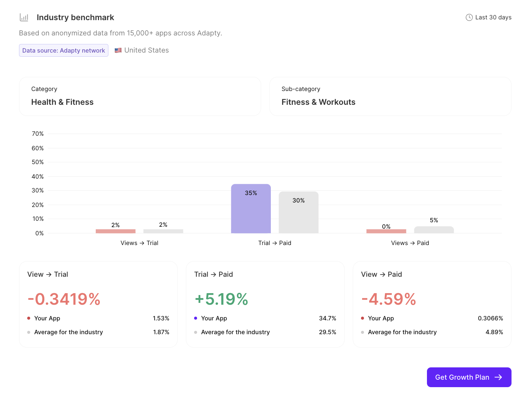This screenshot has height=414, width=532.
Task: Click the purple Your App dot in Trial Paid card
Action: click(196, 318)
